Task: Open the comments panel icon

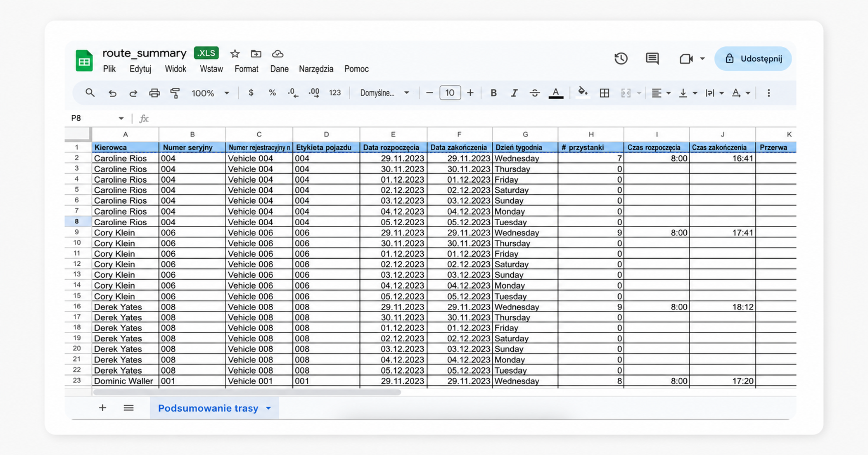Action: coord(652,59)
